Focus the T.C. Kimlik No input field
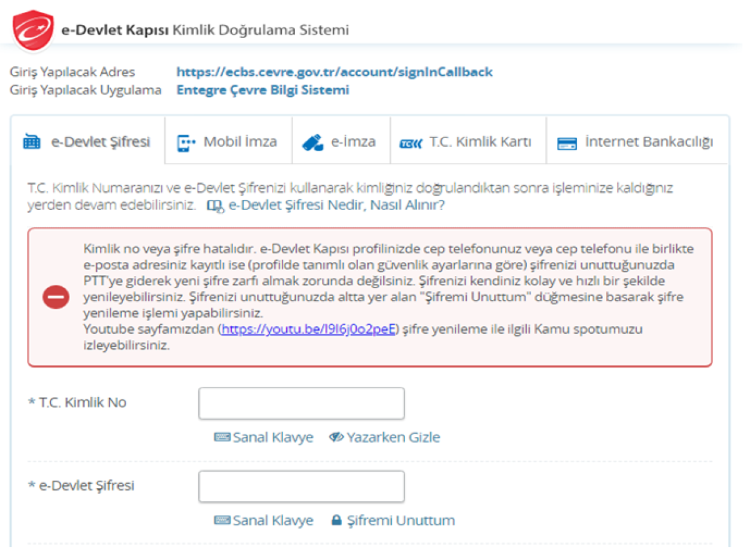Screen dimensions: 750x560 pyautogui.click(x=301, y=404)
